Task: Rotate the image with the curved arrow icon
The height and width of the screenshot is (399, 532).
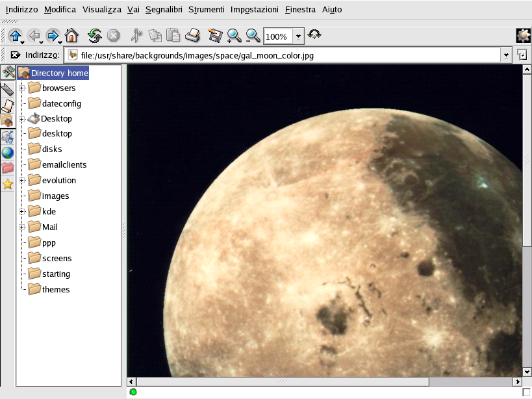Action: point(314,34)
